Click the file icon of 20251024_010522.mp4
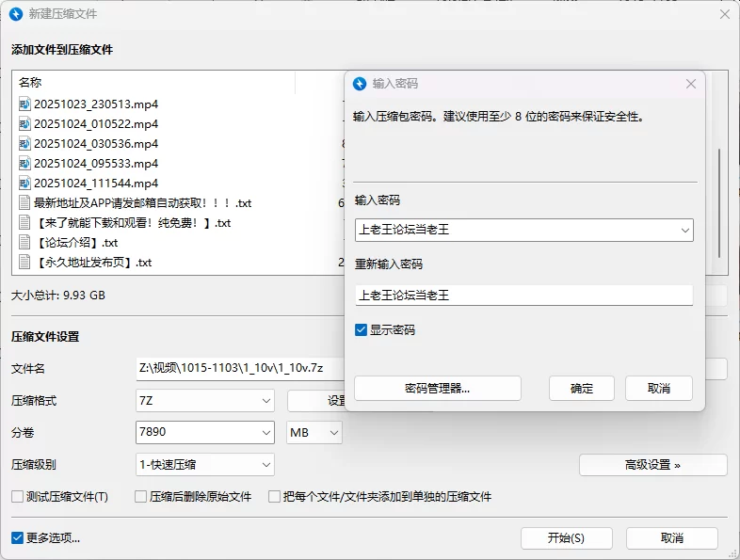Screen dimensions: 740x560 tap(24, 124)
